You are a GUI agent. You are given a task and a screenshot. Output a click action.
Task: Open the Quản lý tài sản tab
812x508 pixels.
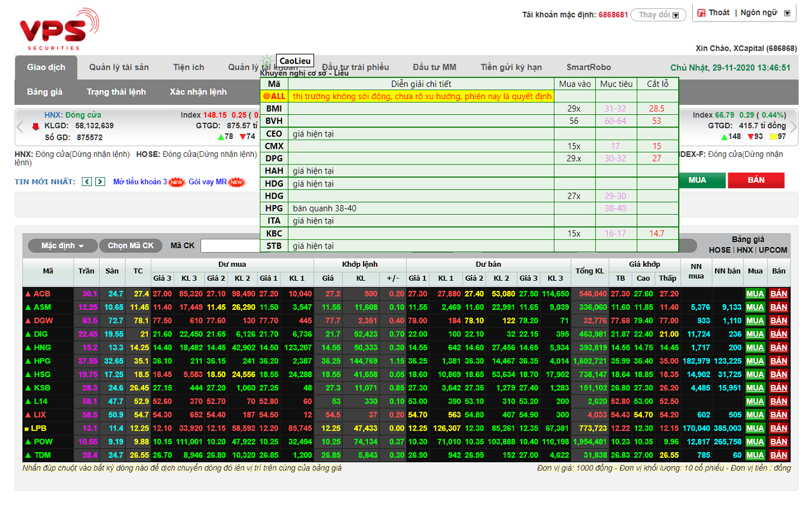coord(119,67)
